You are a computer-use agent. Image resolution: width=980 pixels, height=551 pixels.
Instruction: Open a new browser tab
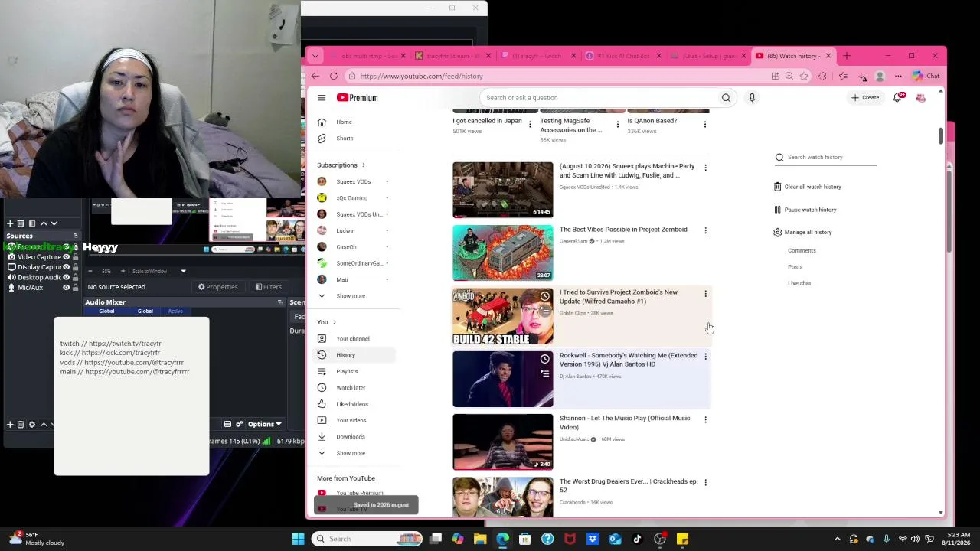pos(847,56)
